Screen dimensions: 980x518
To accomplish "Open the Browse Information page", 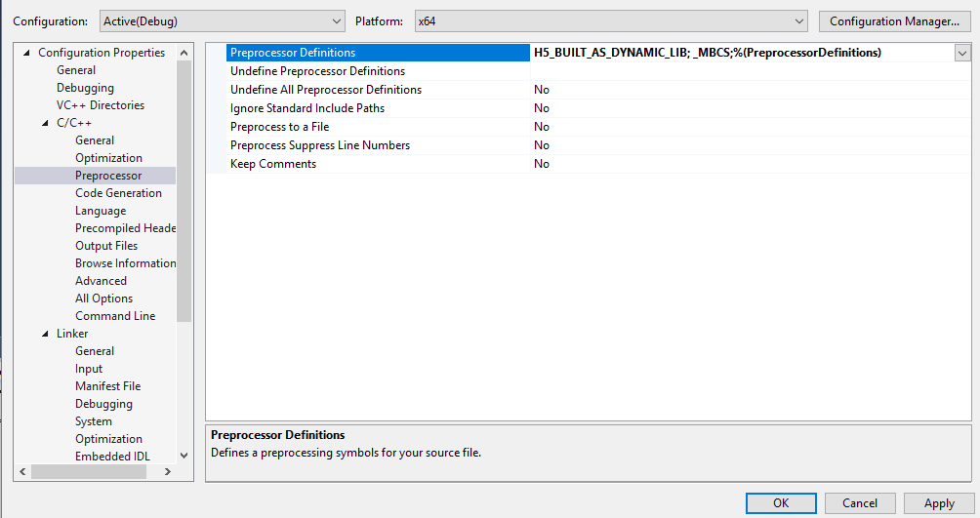I will pyautogui.click(x=125, y=263).
